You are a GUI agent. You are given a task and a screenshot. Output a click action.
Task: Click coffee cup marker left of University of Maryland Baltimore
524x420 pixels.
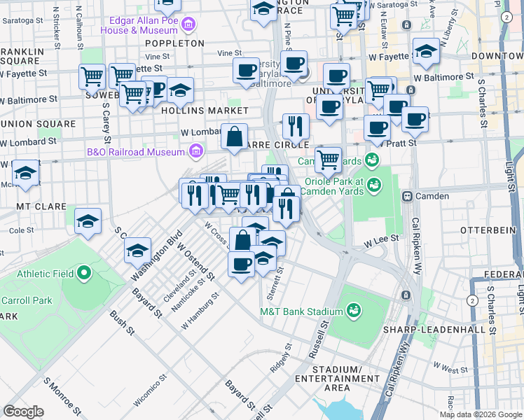(247, 73)
